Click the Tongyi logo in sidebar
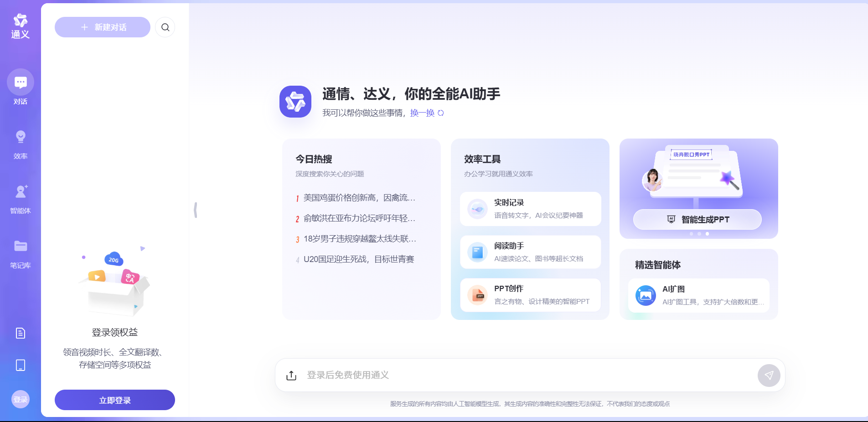This screenshot has height=422, width=868. (20, 26)
